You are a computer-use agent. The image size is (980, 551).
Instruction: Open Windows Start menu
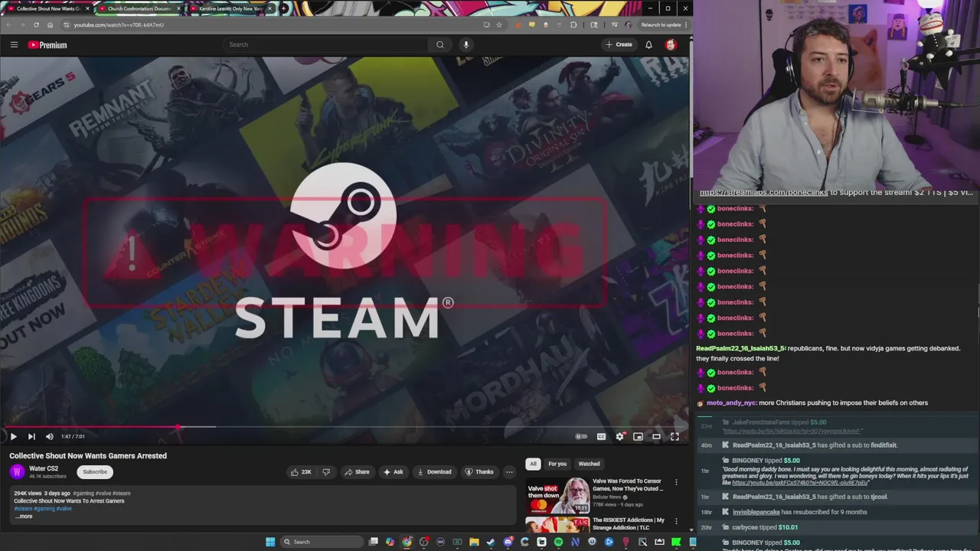pyautogui.click(x=270, y=542)
